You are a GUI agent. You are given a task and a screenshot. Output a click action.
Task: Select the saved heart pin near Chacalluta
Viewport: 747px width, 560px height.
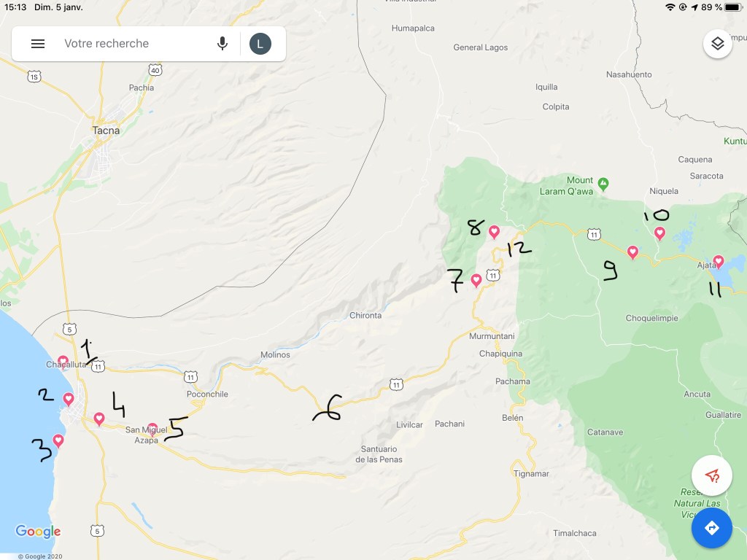click(x=63, y=362)
